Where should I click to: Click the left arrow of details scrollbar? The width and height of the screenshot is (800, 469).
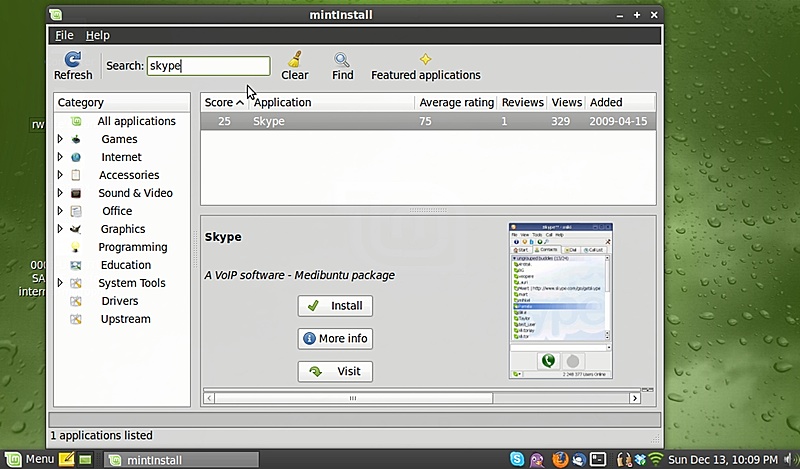[x=209, y=398]
